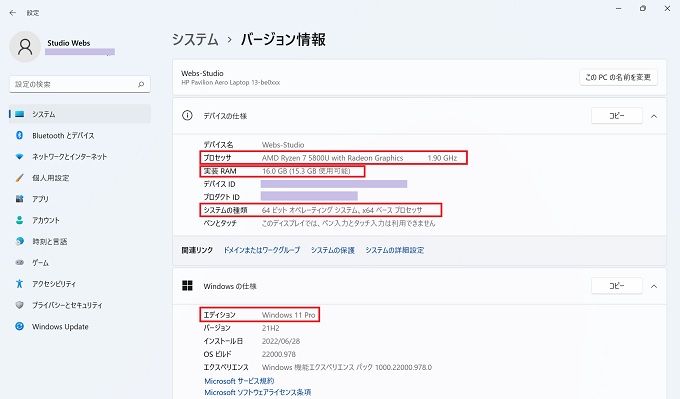
Task: Click the HP Pavilion Aero Laptop model text
Action: pos(231,82)
